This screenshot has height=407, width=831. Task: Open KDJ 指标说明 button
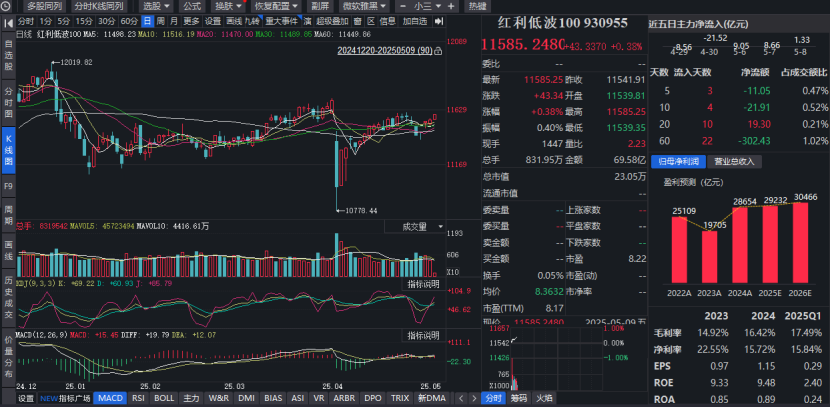(x=423, y=284)
